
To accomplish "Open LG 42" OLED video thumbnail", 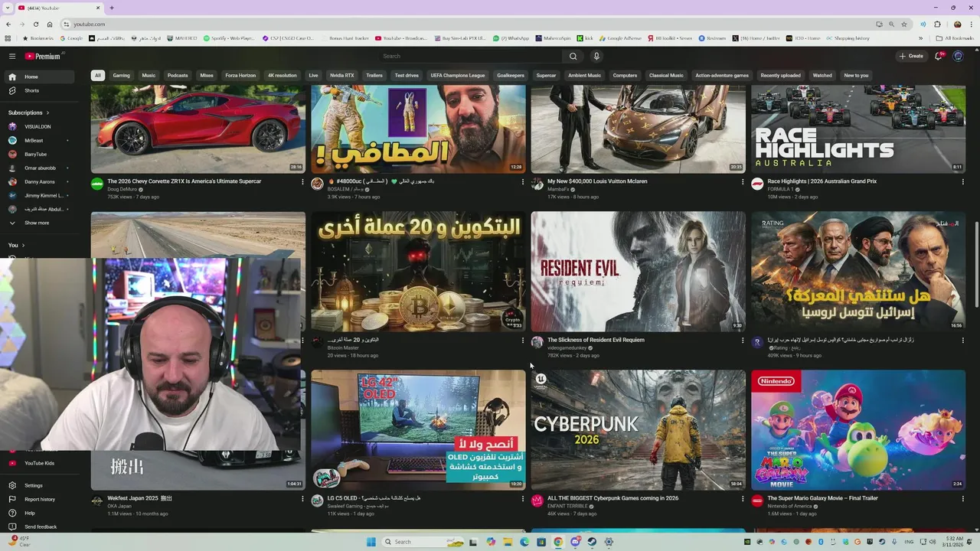I will click(x=418, y=430).
